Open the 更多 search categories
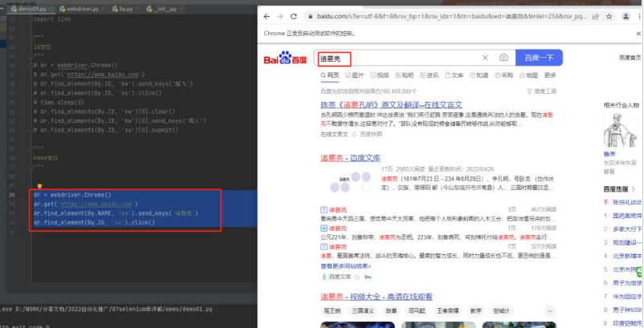Viewport: 644px width, 328px height. coord(550,75)
